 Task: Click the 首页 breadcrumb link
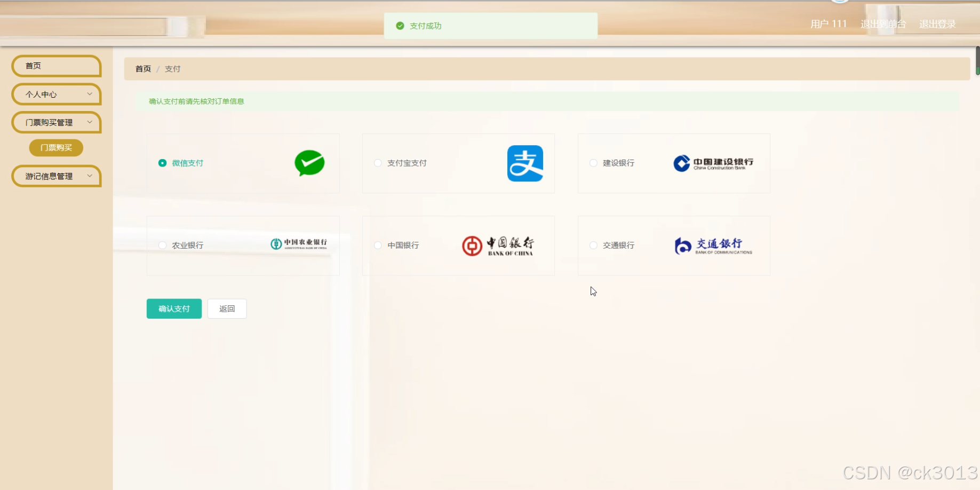click(143, 69)
